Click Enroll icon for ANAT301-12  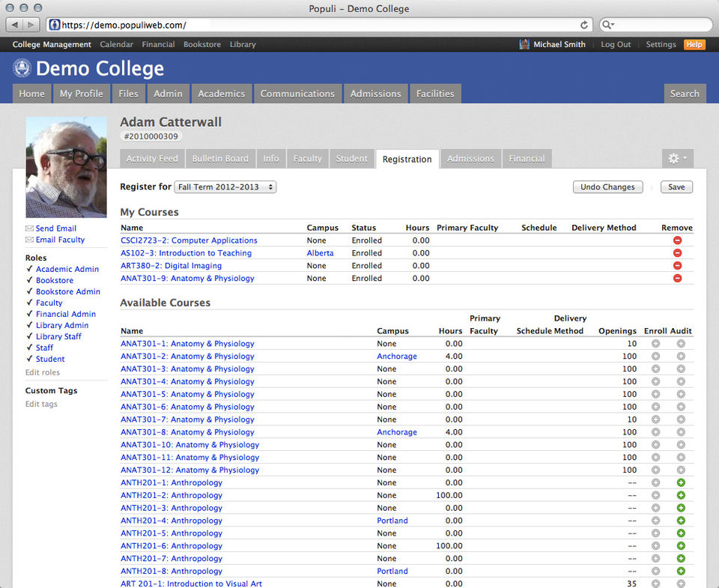[x=656, y=470]
